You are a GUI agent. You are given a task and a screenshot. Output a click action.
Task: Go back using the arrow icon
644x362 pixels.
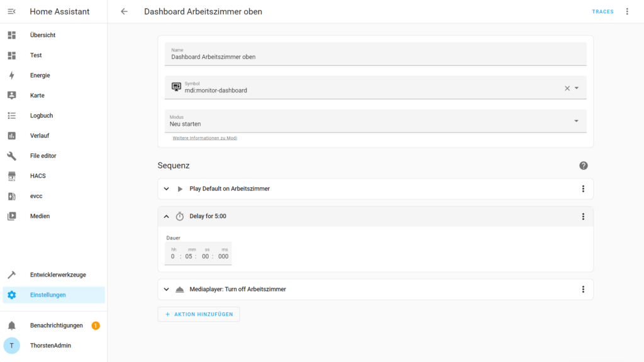coord(124,11)
